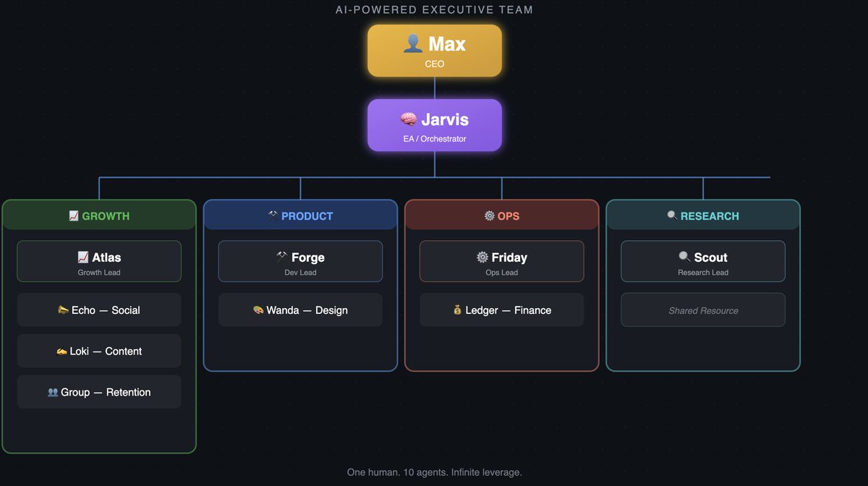Click the writing hand icon beside Loki
Image resolution: width=868 pixels, height=486 pixels.
[x=61, y=351]
